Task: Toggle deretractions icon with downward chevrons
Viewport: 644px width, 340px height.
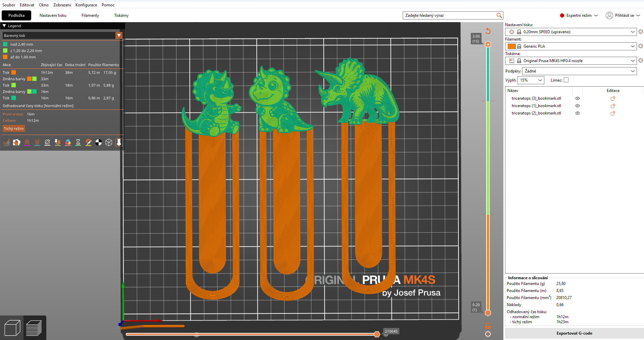Action: [x=37, y=143]
